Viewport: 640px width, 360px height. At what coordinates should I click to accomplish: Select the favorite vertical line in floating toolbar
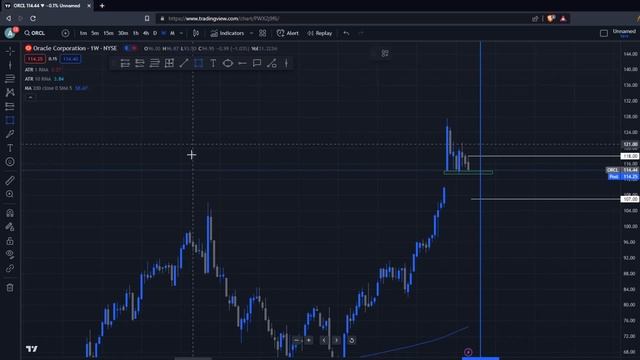click(286, 63)
